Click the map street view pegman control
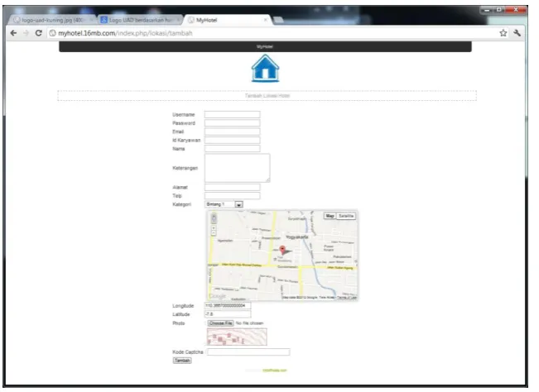 tap(214, 218)
